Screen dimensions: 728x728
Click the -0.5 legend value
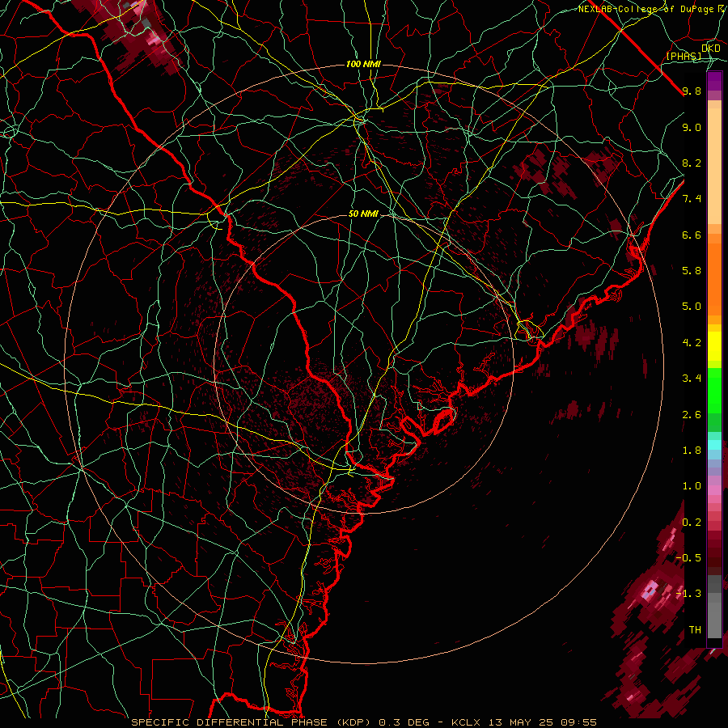688,558
